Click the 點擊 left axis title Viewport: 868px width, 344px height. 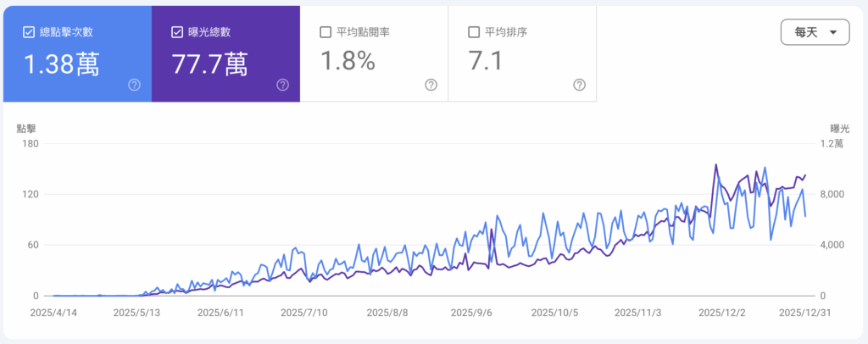point(27,128)
